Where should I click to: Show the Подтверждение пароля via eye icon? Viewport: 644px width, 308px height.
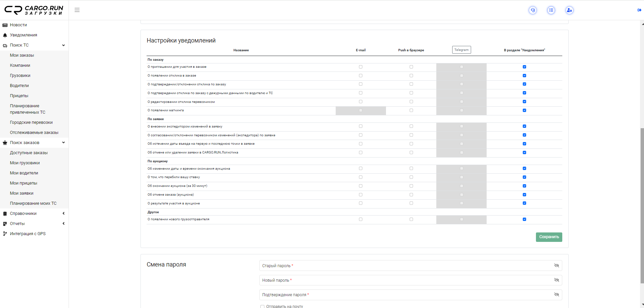pos(557,295)
